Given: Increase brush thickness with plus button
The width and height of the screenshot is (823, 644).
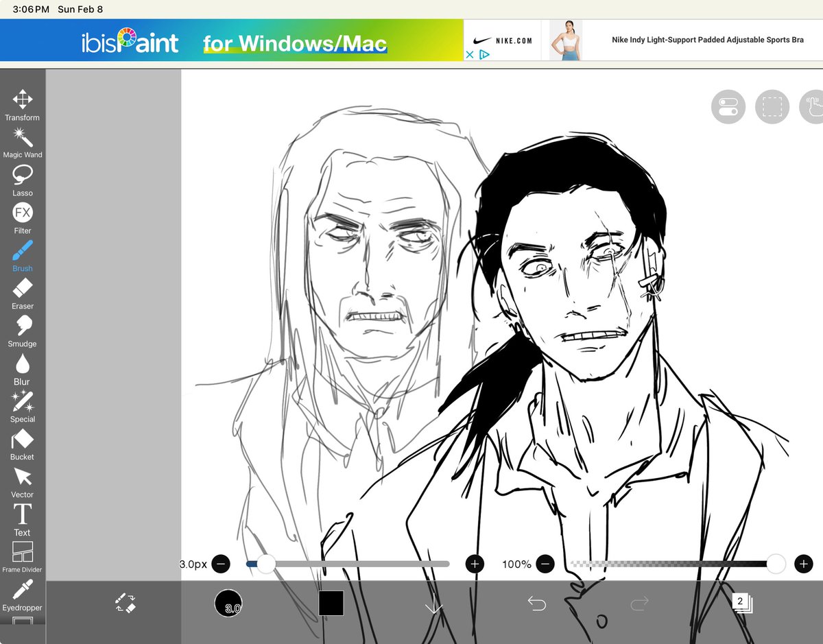Looking at the screenshot, I should click(x=475, y=564).
